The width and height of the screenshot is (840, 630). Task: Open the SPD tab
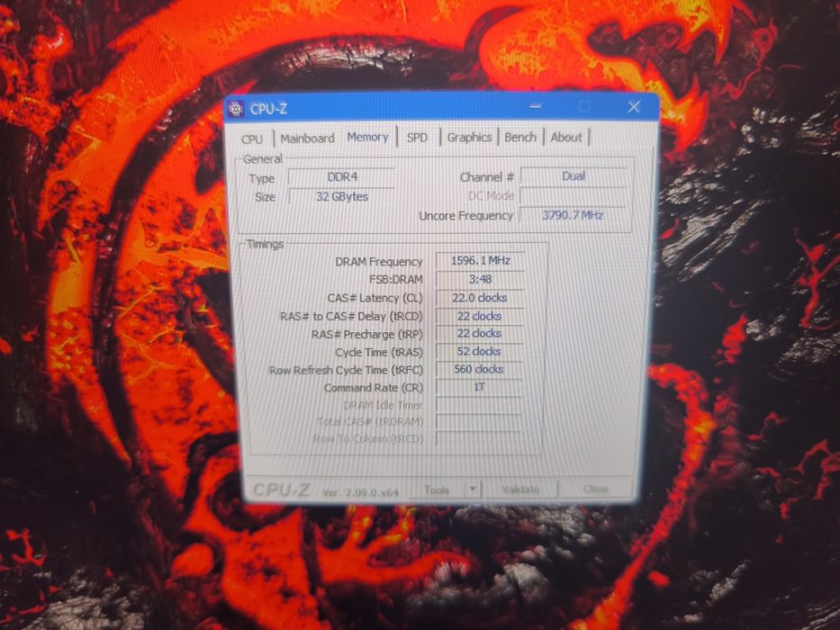[x=418, y=138]
